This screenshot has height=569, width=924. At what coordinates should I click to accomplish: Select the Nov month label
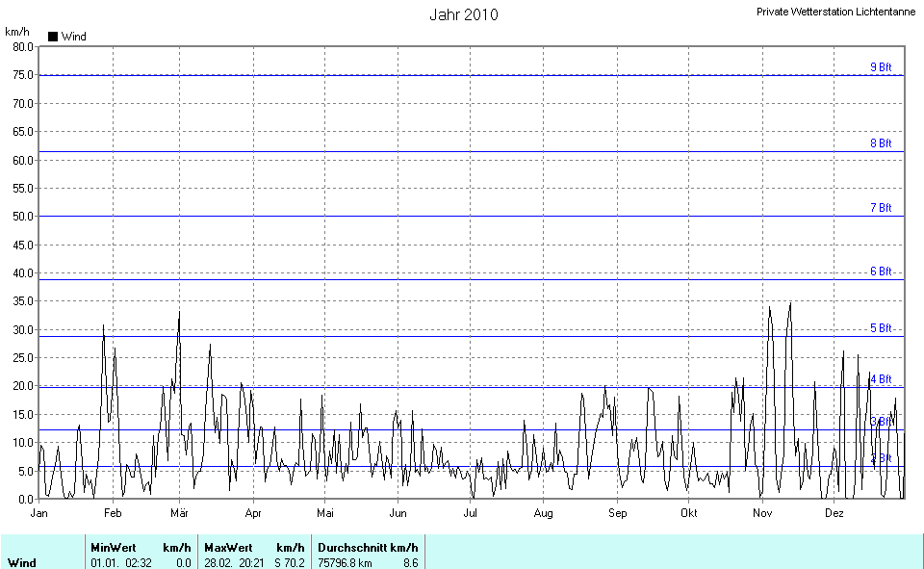coord(762,513)
